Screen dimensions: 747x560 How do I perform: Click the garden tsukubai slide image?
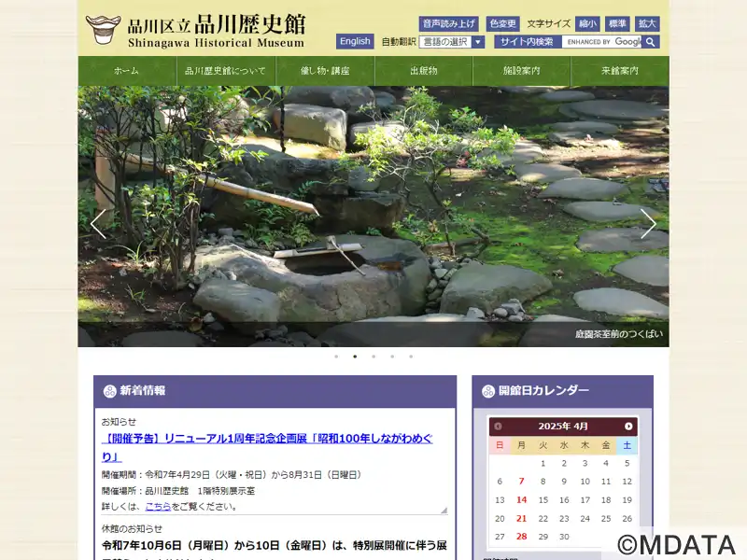(373, 217)
